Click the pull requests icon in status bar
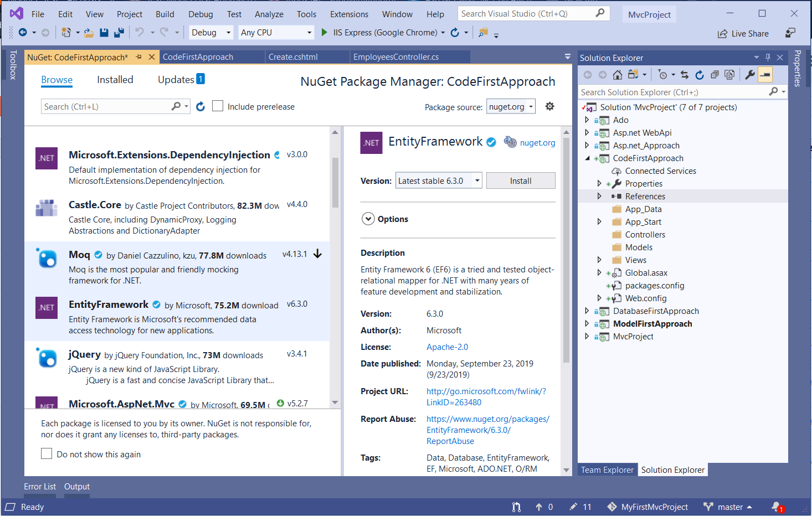 coord(516,507)
